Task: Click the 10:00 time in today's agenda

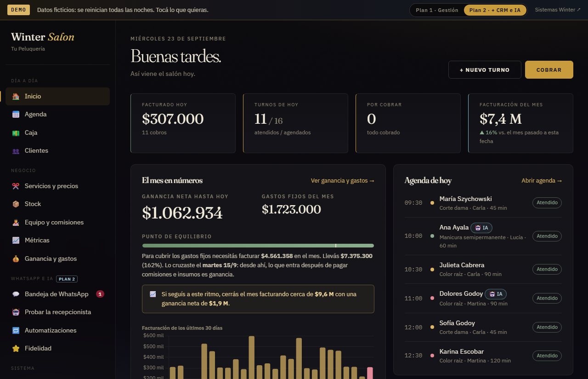Action: [413, 236]
